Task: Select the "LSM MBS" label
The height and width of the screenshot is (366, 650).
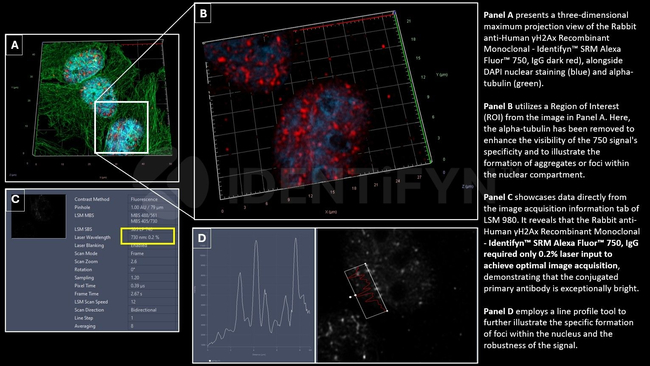Action: [x=84, y=216]
